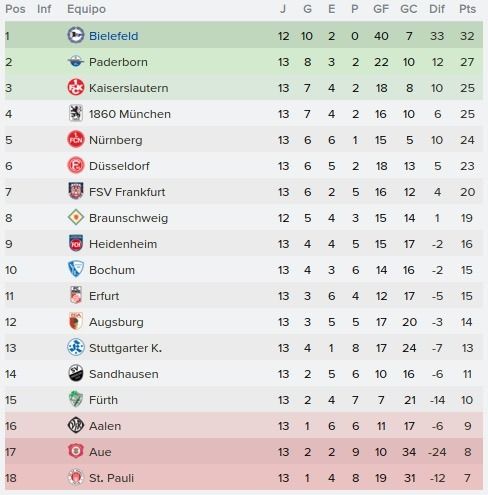Click the Bielefeld club crest icon

[x=76, y=35]
